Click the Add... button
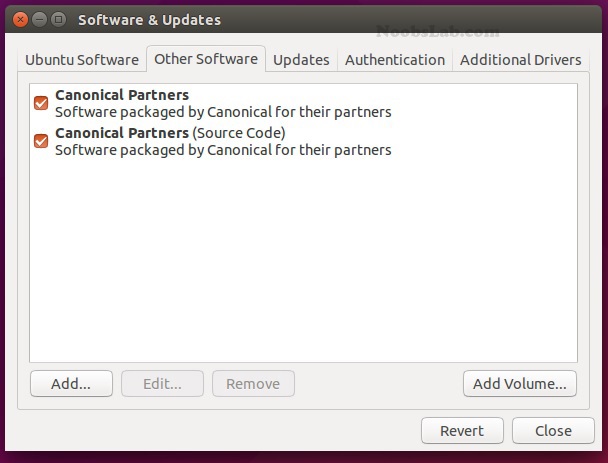 click(71, 384)
